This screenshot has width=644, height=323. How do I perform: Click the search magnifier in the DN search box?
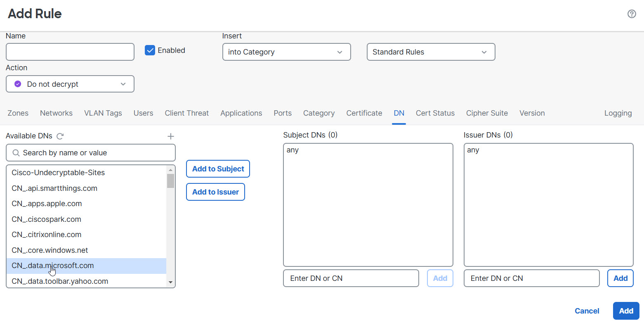click(x=16, y=152)
